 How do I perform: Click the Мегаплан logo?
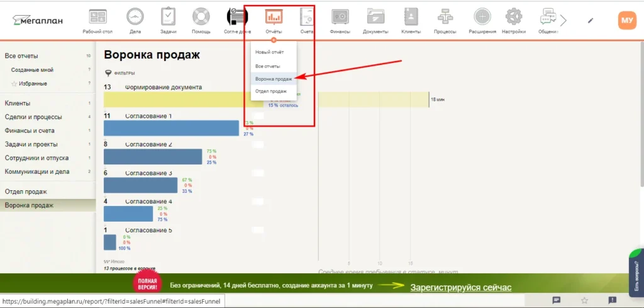pos(37,20)
